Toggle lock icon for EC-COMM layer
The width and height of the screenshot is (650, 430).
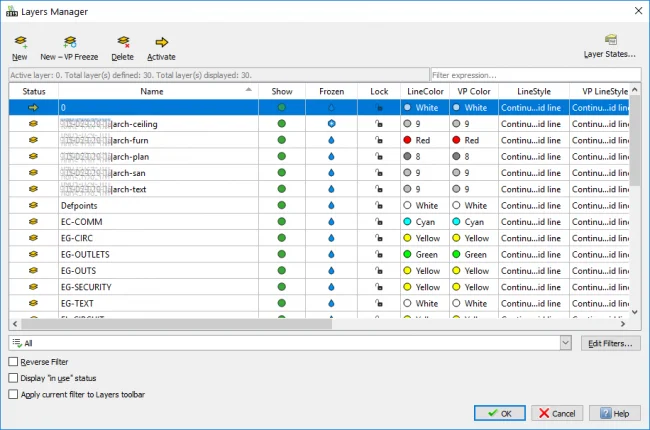point(379,222)
